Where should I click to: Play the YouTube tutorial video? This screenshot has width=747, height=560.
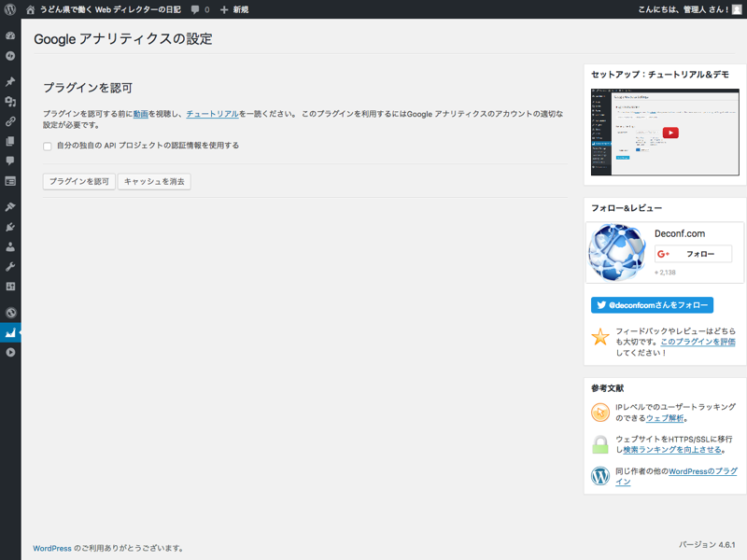coord(670,133)
